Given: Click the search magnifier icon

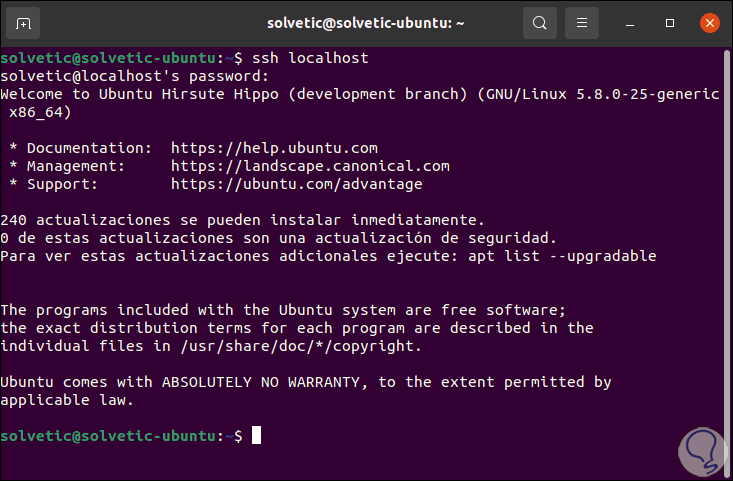Looking at the screenshot, I should coord(540,22).
